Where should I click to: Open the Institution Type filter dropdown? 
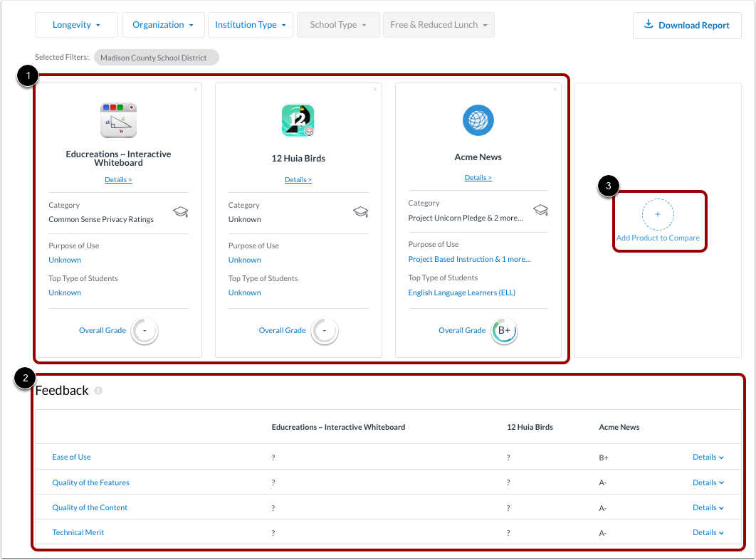click(x=251, y=25)
